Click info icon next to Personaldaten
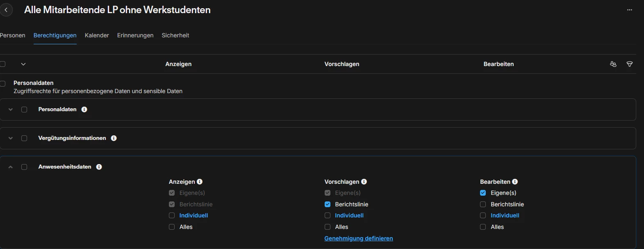The width and height of the screenshot is (644, 249). 84,110
